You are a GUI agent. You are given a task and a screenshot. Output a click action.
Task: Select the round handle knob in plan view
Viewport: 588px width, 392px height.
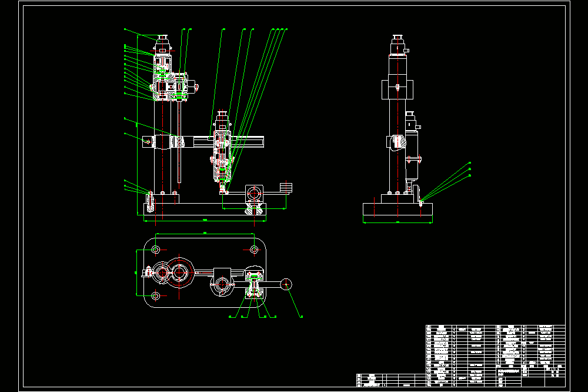286,284
